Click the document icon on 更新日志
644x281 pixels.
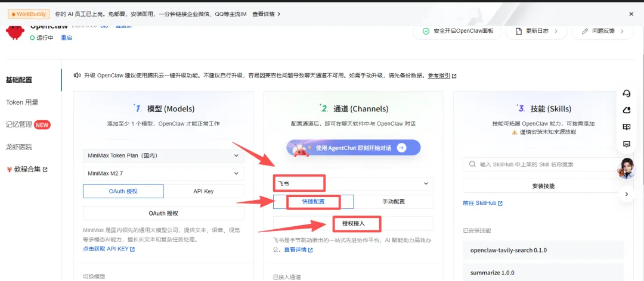point(519,31)
